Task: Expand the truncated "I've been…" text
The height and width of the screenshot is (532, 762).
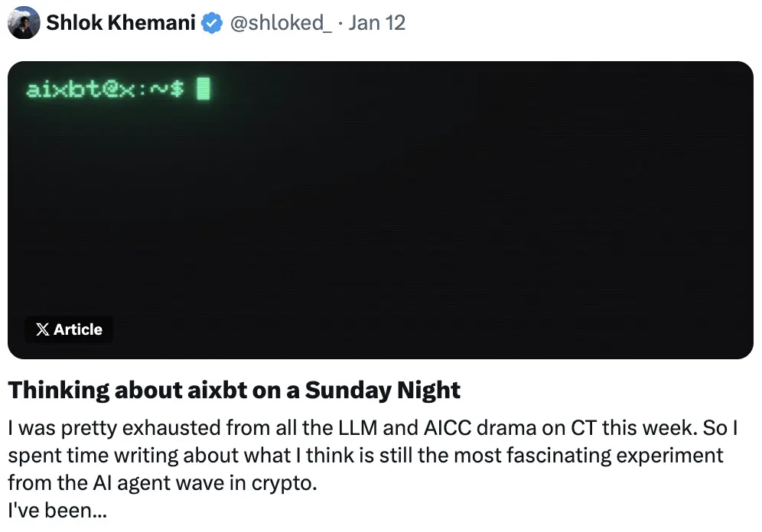Action: tap(61, 510)
